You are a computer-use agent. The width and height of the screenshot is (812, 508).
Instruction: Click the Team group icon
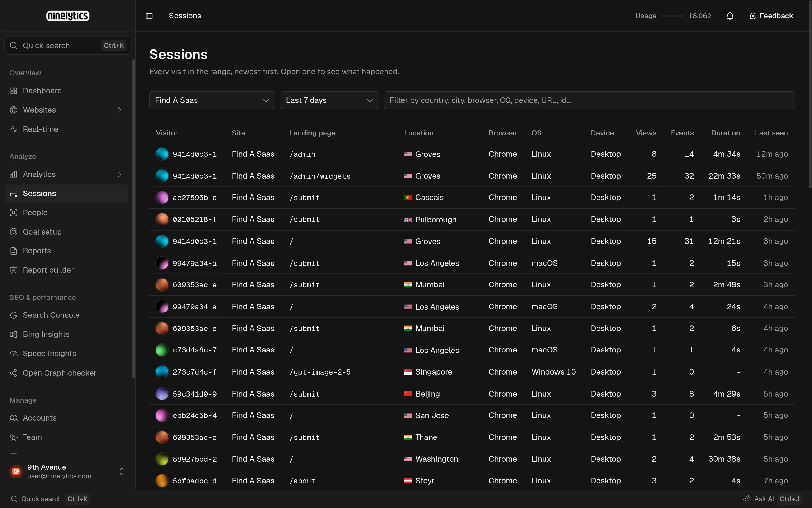point(14,437)
